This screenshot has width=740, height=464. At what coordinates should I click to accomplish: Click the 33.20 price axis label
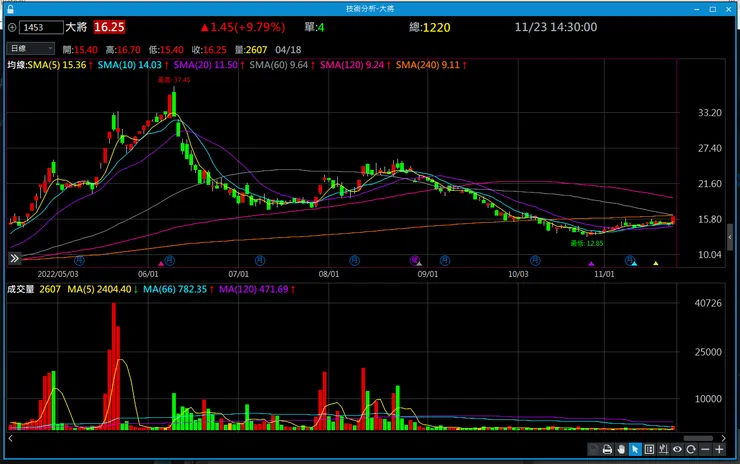click(710, 113)
